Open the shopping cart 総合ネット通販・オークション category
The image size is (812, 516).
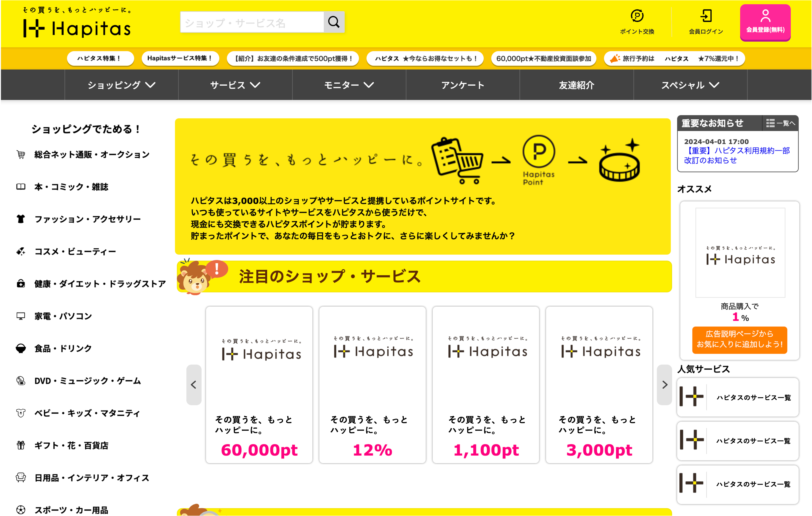[83, 154]
